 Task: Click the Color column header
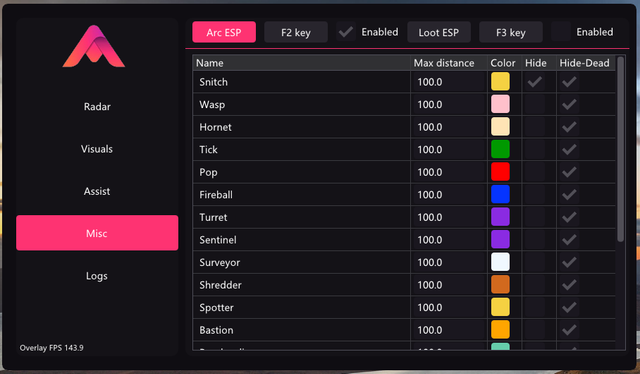[504, 63]
